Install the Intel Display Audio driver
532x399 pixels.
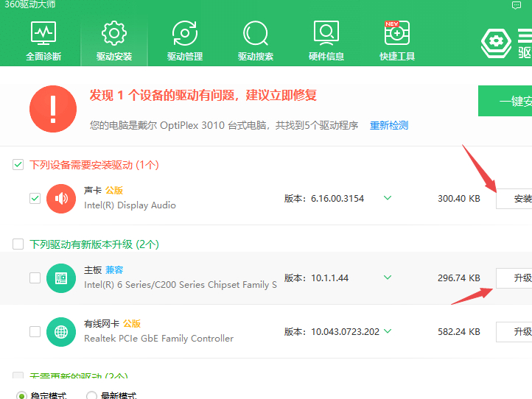[x=514, y=199]
